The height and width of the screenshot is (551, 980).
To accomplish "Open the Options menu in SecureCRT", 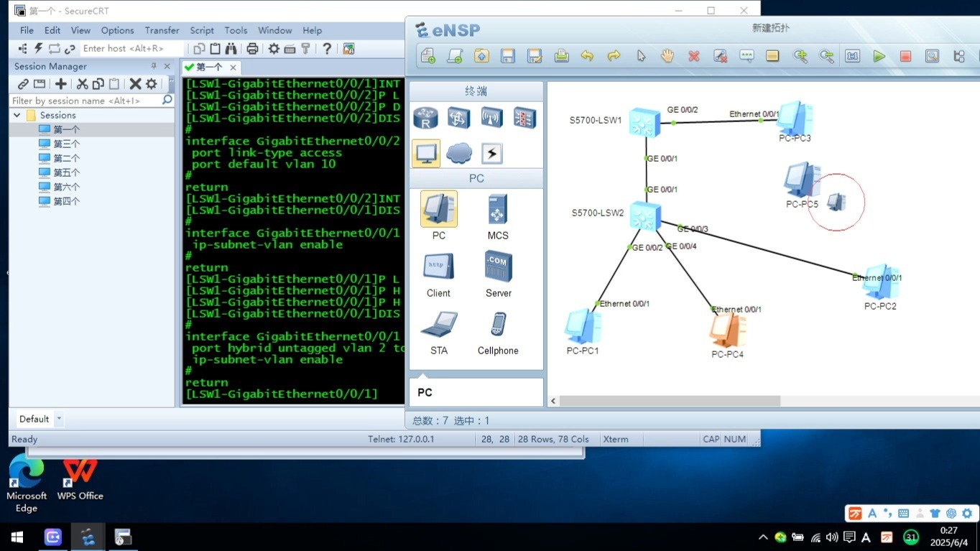I will 117,30.
